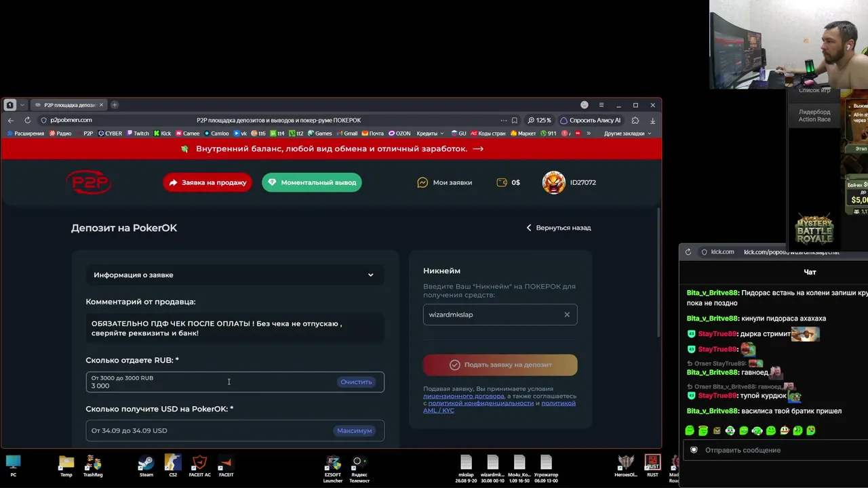Viewport: 868px width, 488px height.
Task: Open Мои заявки page
Action: (445, 182)
